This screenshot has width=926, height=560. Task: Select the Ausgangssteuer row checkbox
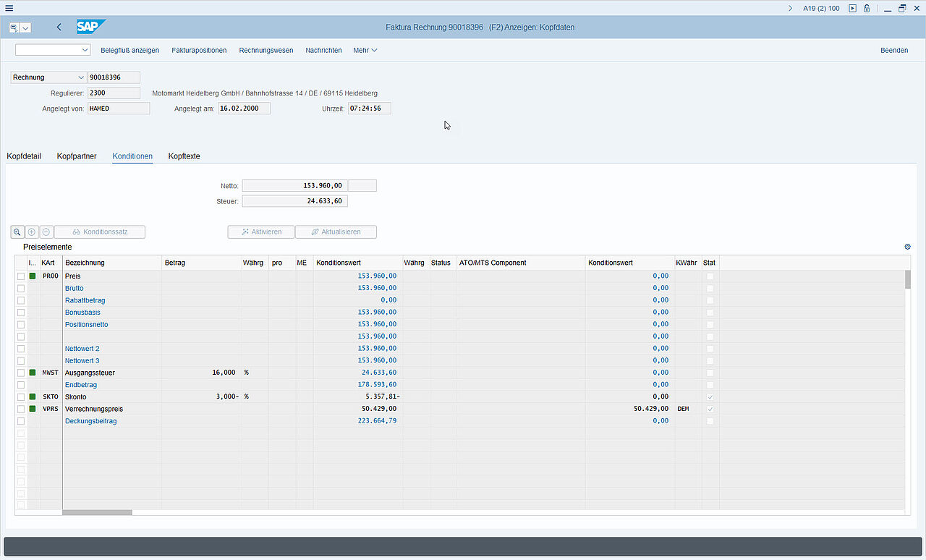click(x=21, y=373)
